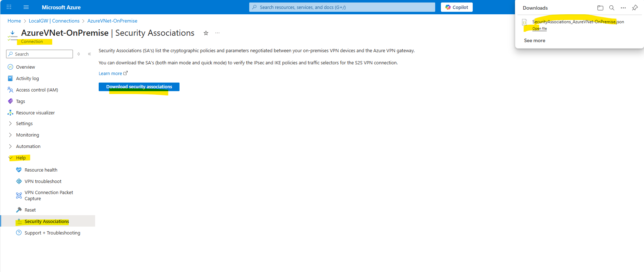Open LocalGW | Connections breadcrumb
This screenshot has width=644, height=272.
54,21
